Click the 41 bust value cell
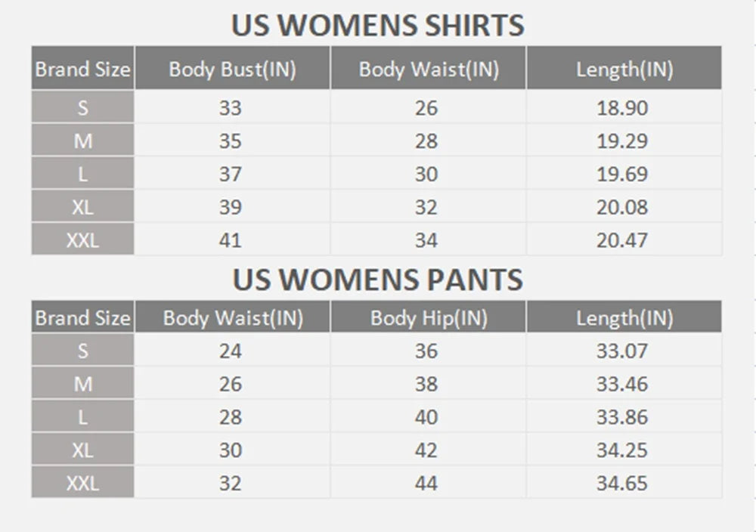 [232, 240]
